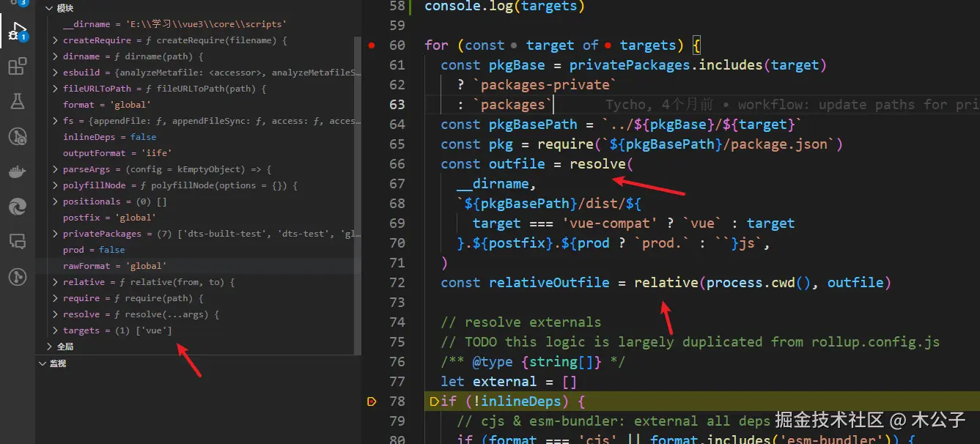Image resolution: width=980 pixels, height=444 pixels.
Task: Select the __dirname variable row
Action: [195, 24]
